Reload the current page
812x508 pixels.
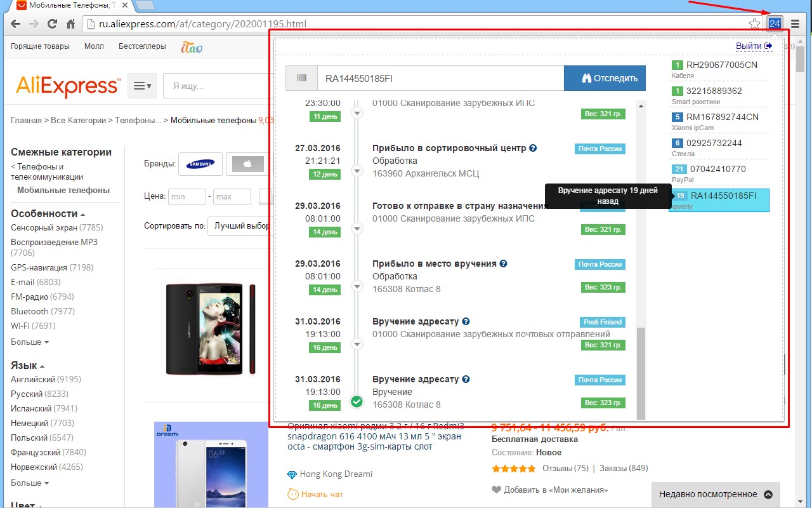click(53, 24)
